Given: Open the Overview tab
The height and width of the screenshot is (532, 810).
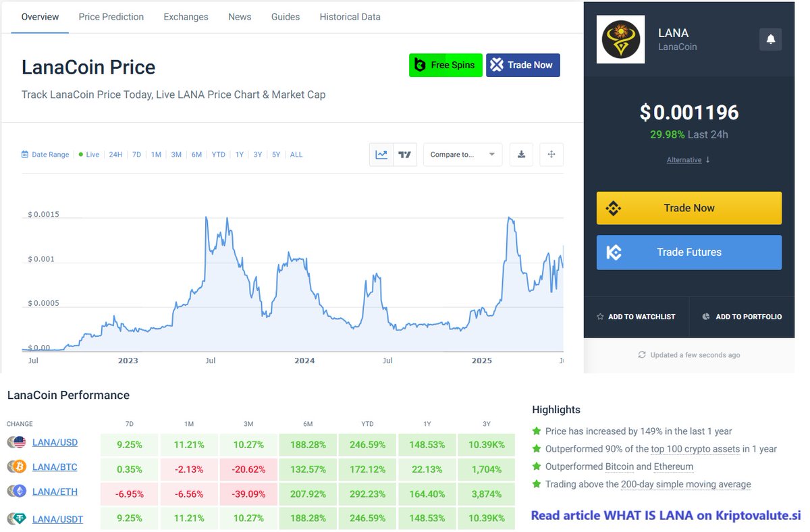Looking at the screenshot, I should coord(40,17).
